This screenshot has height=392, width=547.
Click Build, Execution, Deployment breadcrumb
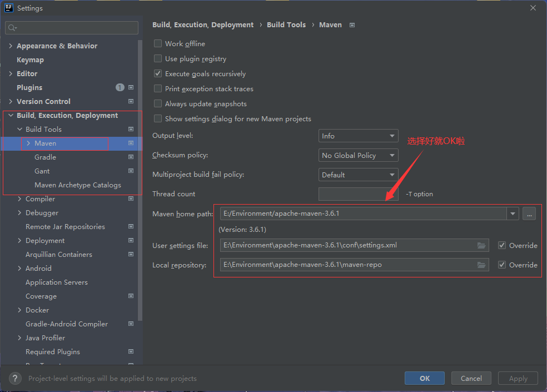click(203, 25)
